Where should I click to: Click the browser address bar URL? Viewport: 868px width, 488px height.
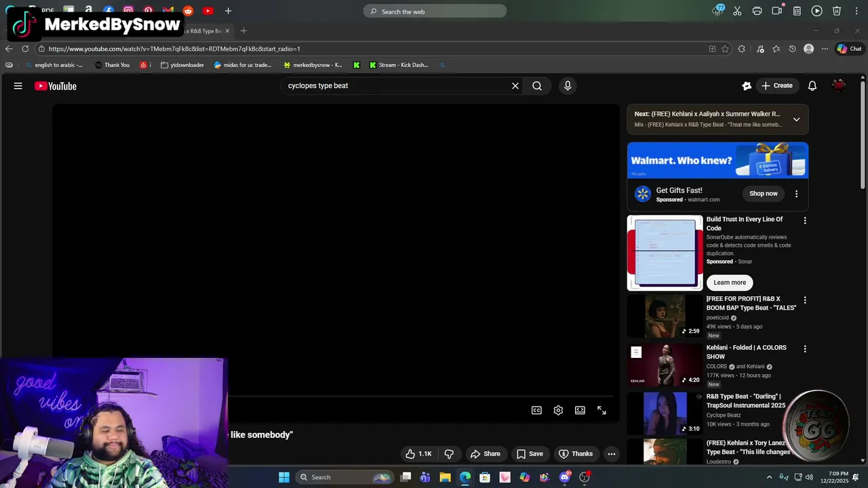(x=174, y=49)
